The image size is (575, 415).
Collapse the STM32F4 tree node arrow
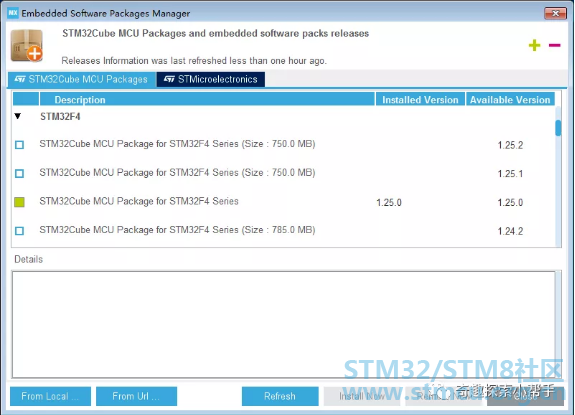(18, 116)
